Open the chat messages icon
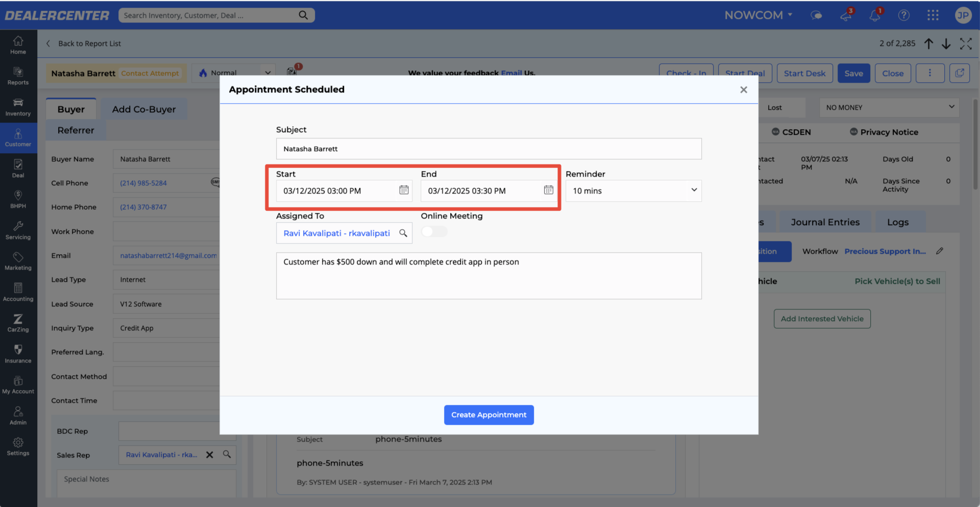The height and width of the screenshot is (507, 980). [x=816, y=15]
